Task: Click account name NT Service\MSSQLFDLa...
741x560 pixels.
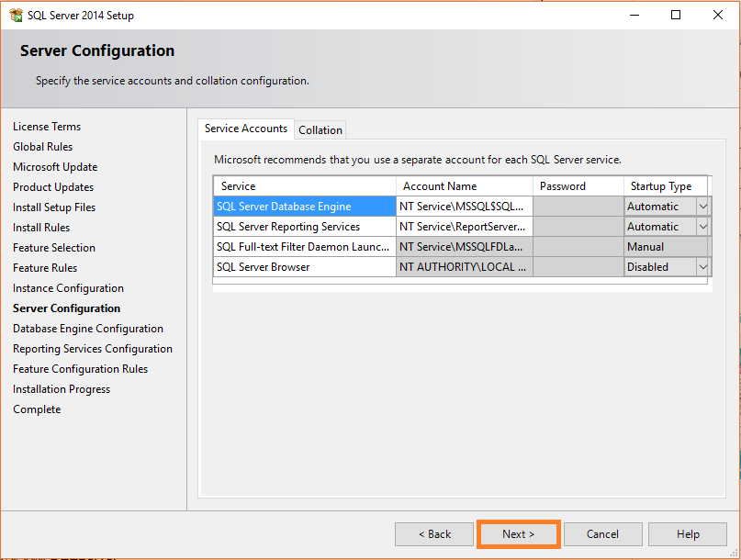Action: click(465, 247)
